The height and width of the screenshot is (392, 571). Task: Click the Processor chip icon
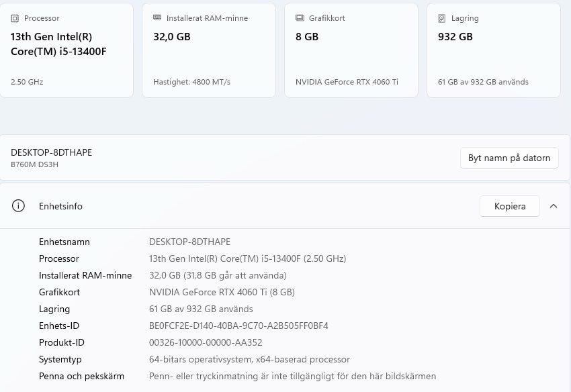tap(15, 18)
